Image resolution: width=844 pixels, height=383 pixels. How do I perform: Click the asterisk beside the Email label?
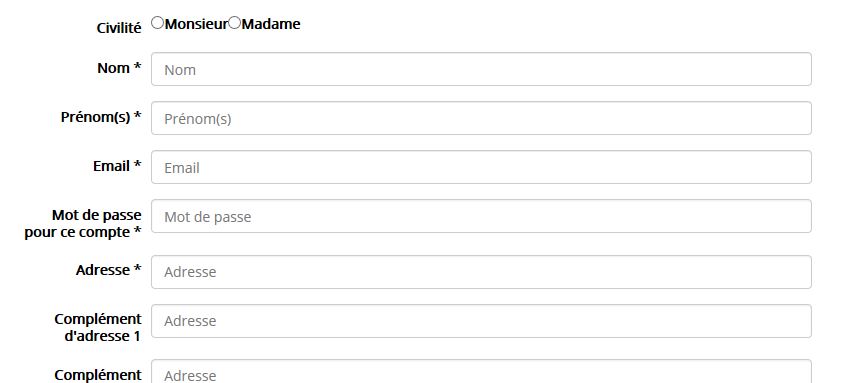point(138,165)
